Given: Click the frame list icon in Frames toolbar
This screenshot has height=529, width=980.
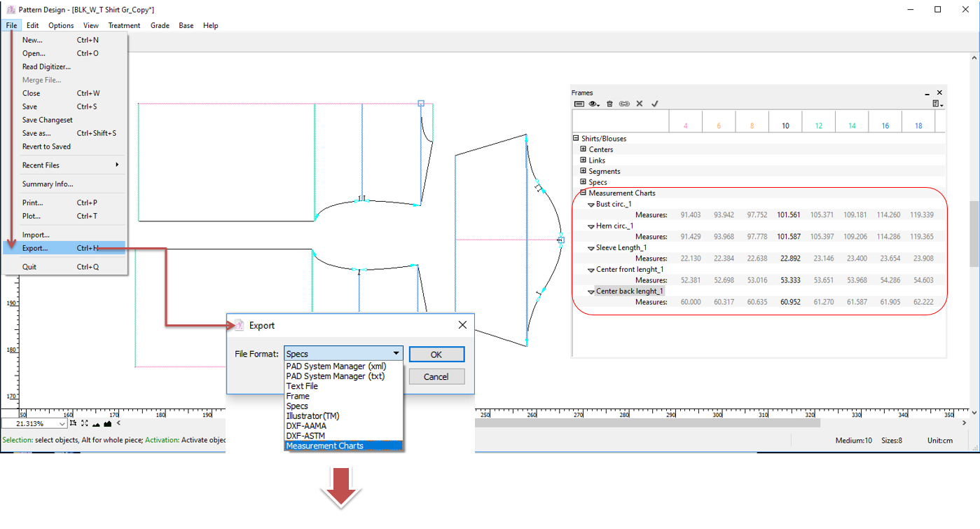Looking at the screenshot, I should tap(579, 104).
